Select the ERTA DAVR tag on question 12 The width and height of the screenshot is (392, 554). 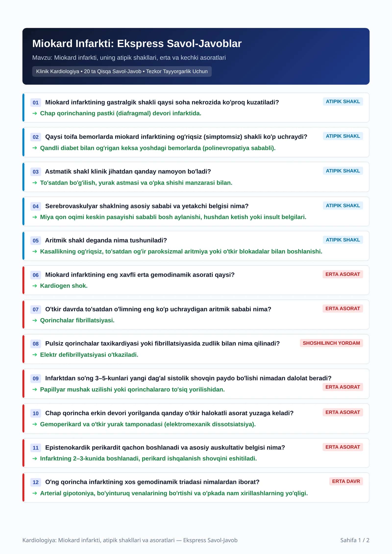346,481
